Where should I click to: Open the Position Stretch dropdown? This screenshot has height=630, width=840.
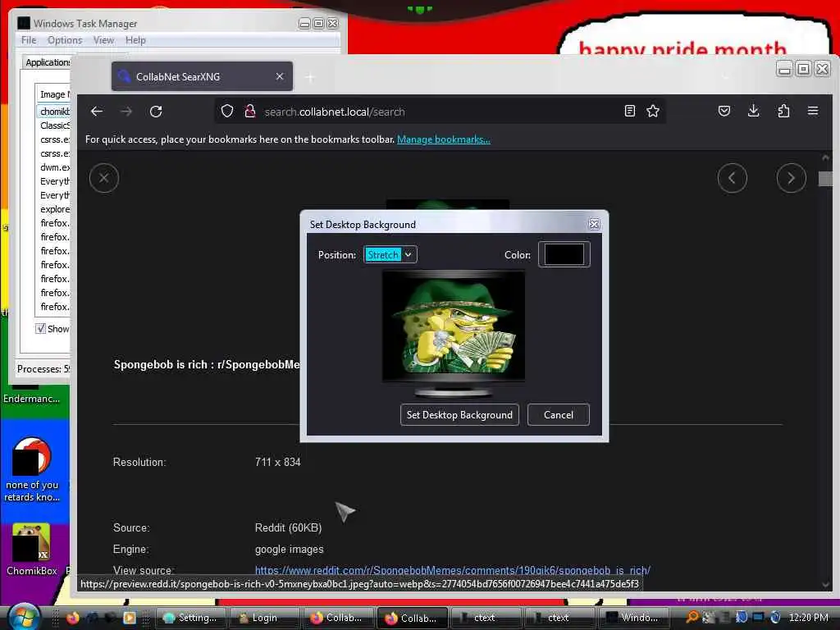(x=390, y=254)
